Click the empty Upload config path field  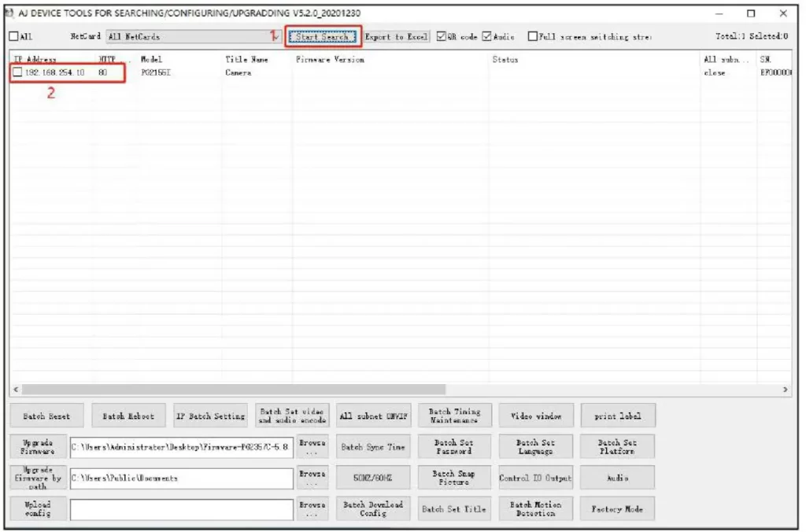tap(182, 509)
